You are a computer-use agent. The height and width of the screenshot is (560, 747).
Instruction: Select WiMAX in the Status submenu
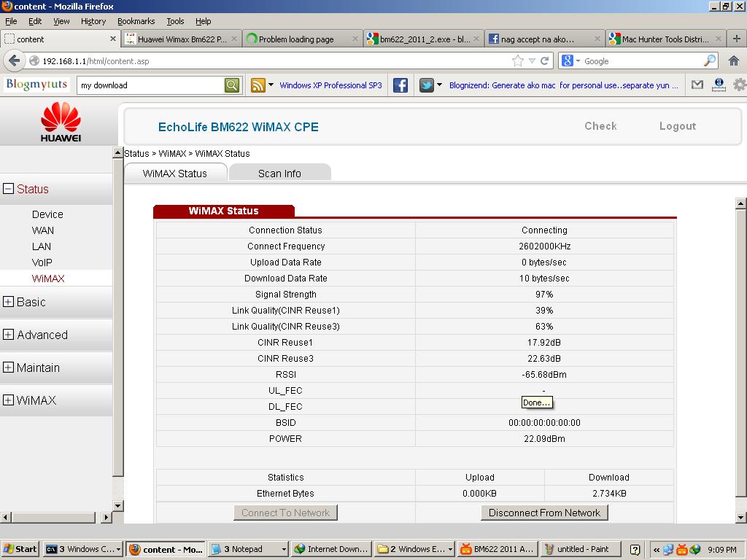[48, 279]
